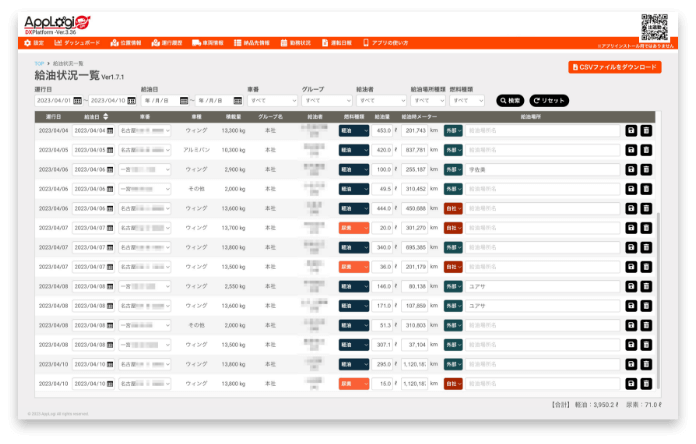Open calendar picker in 2023/04/05 row's 給油日 field
The height and width of the screenshot is (444, 696).
pyautogui.click(x=109, y=150)
